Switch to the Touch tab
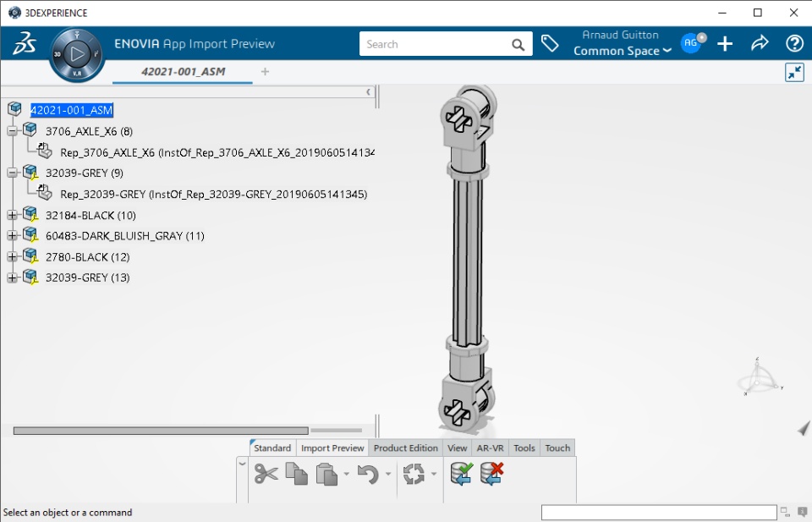The width and height of the screenshot is (812, 522). (x=557, y=448)
